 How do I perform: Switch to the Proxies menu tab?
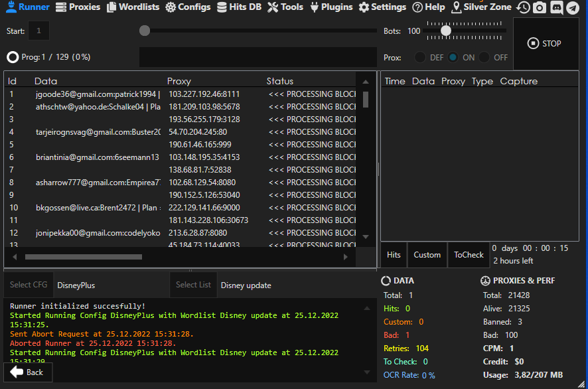pyautogui.click(x=78, y=7)
